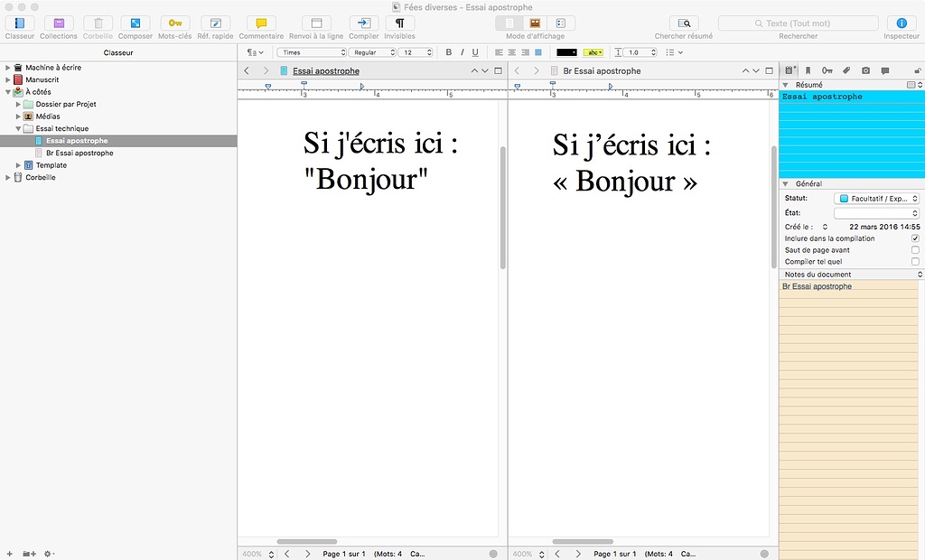Show the custom metadata tag tab
This screenshot has height=560, width=925.
pos(846,70)
